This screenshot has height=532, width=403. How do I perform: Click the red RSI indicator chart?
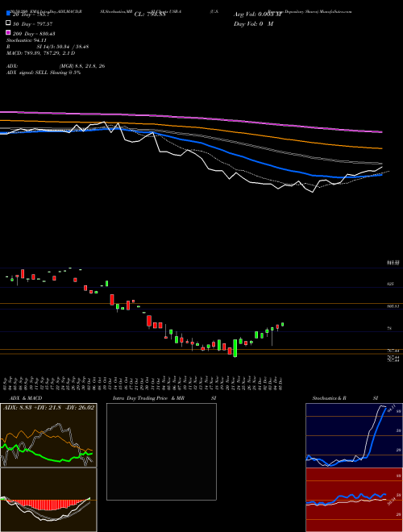[354, 500]
